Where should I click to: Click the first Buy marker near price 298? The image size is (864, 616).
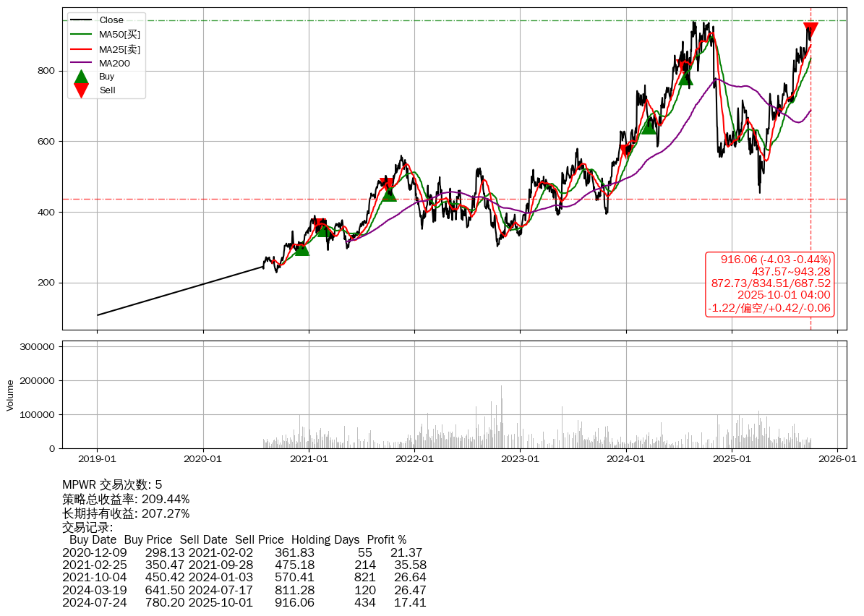pos(301,248)
